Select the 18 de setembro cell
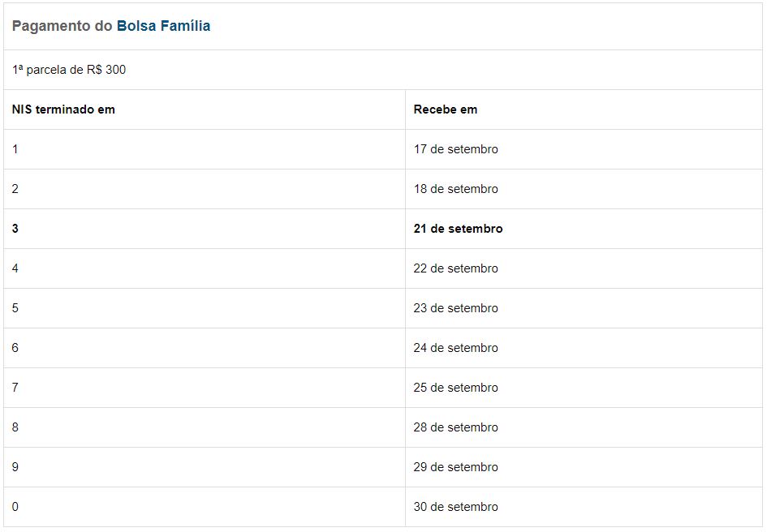Screen dimensions: 767x532 pos(584,189)
